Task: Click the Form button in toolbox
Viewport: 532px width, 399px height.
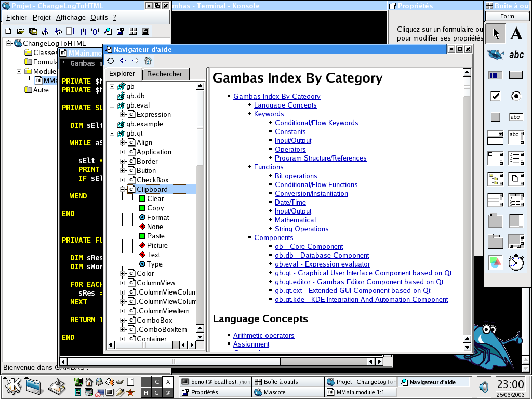Action: pyautogui.click(x=507, y=16)
